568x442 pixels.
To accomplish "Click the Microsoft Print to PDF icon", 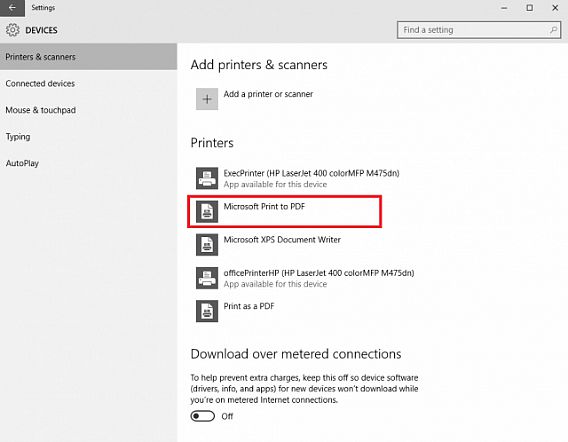I will tap(207, 212).
